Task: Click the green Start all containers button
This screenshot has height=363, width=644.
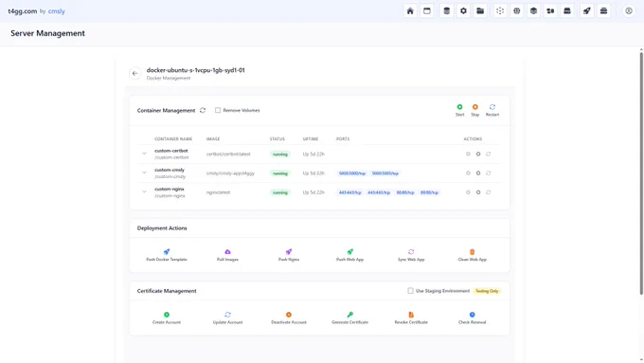Action: click(459, 110)
